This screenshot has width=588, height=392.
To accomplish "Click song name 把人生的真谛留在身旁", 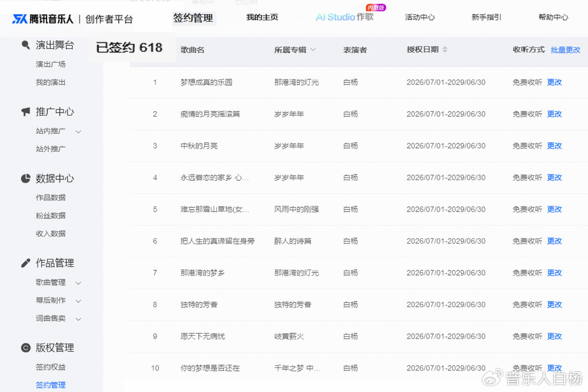I will coord(218,241).
